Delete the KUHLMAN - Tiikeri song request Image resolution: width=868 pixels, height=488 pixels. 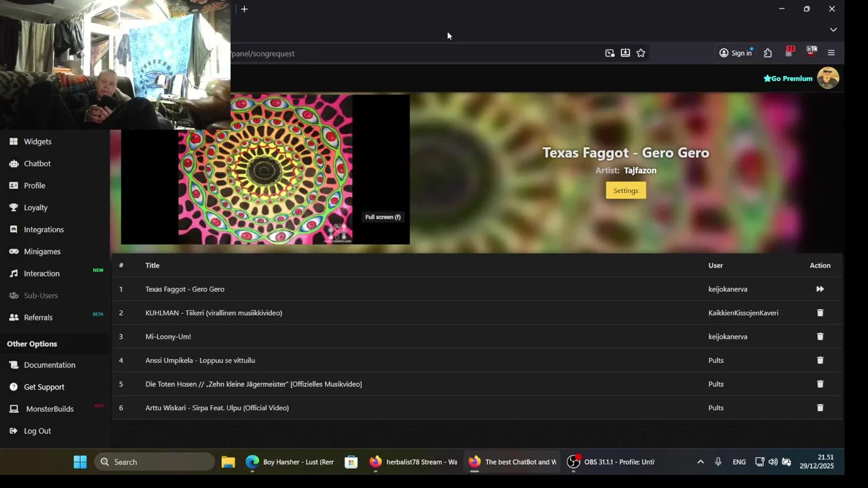(x=820, y=313)
